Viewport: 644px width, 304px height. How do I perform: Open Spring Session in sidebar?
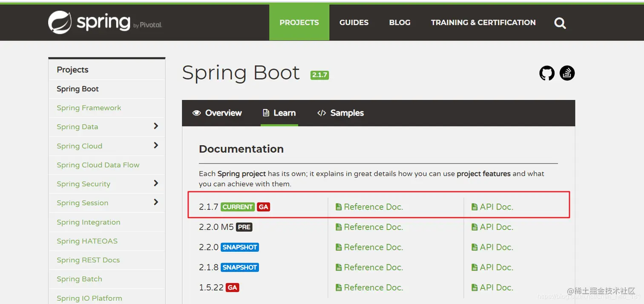pos(82,203)
